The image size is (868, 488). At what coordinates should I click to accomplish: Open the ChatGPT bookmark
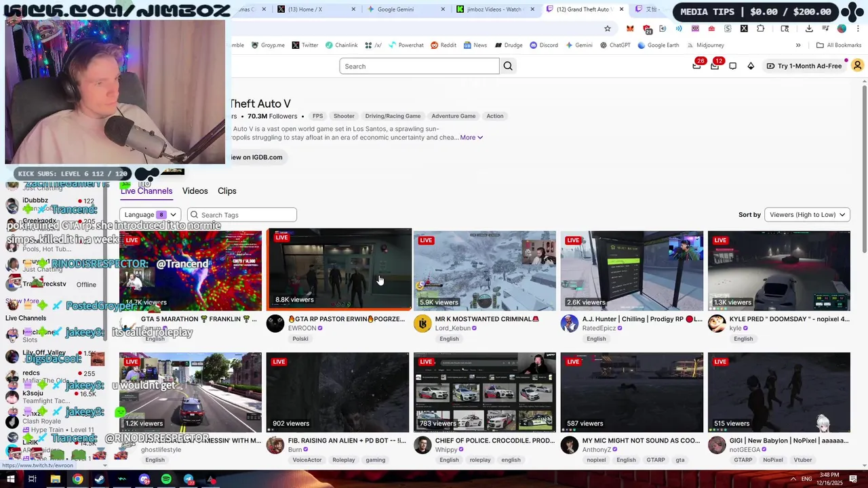[615, 45]
